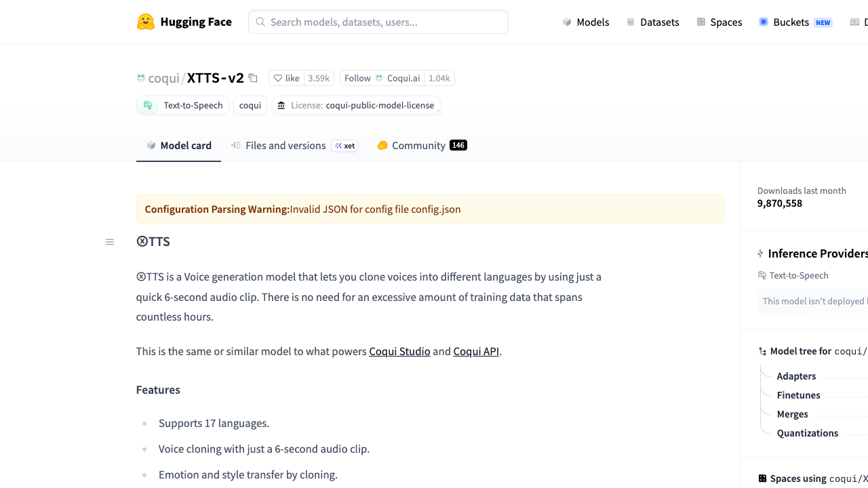Click the Inference Providers lightning icon

pyautogui.click(x=760, y=253)
